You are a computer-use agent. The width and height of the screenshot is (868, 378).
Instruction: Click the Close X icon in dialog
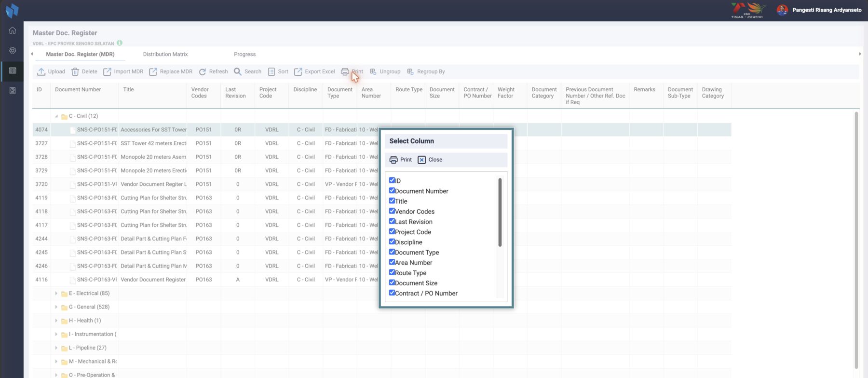pos(421,160)
